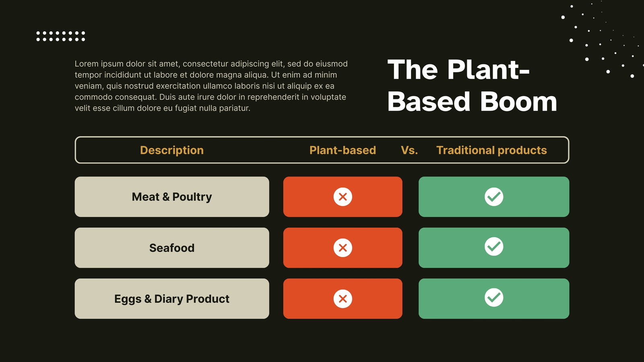Image resolution: width=644 pixels, height=362 pixels.
Task: Click the dotted grid decoration top left
Action: 61,36
